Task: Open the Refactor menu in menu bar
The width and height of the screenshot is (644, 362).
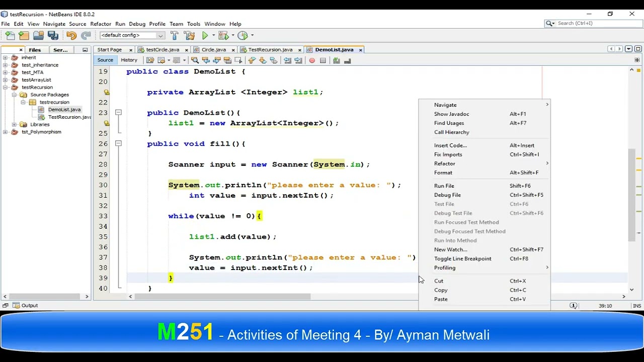Action: pyautogui.click(x=101, y=24)
